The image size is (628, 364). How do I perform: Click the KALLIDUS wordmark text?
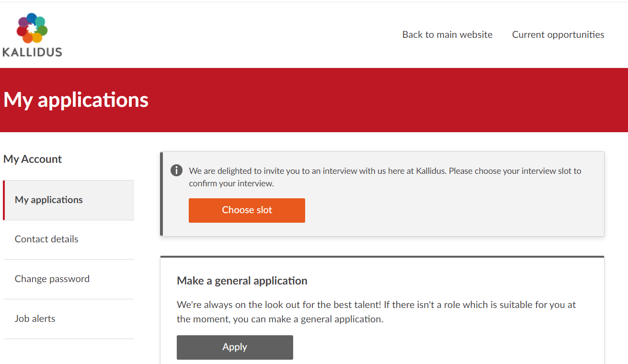pyautogui.click(x=32, y=52)
